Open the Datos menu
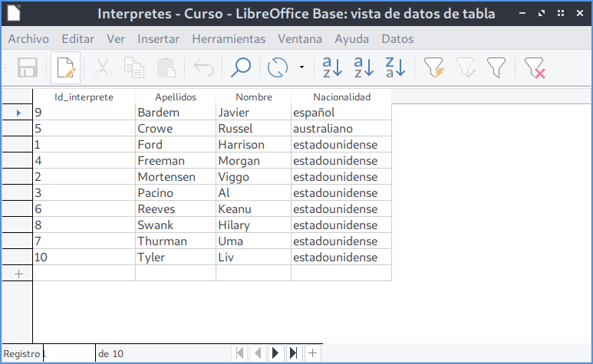Screen dimensions: 593x364 (397, 39)
